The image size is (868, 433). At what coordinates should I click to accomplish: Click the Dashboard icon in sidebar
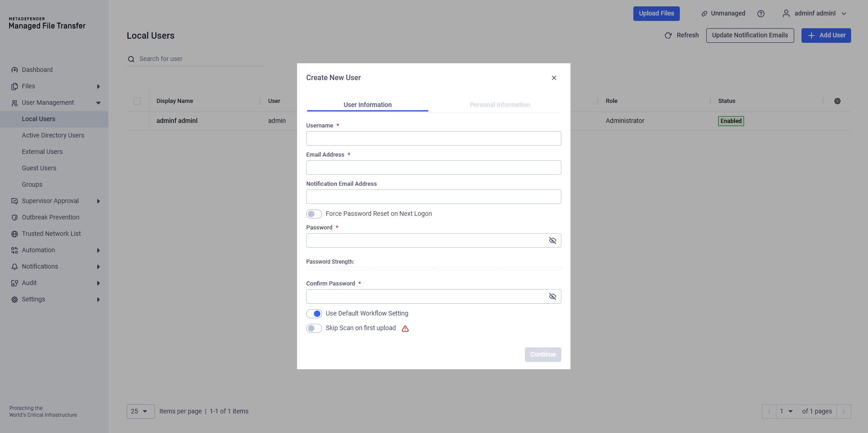(15, 70)
